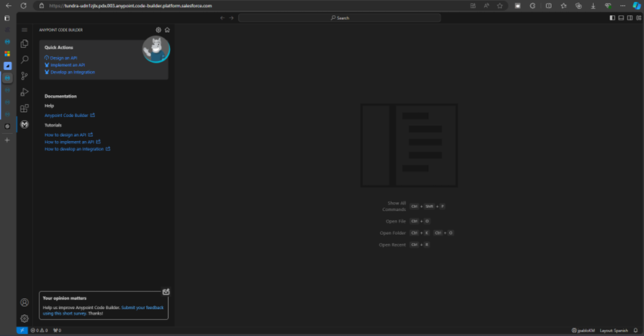Open the Search view in the activity bar
The width and height of the screenshot is (644, 336).
(x=25, y=60)
